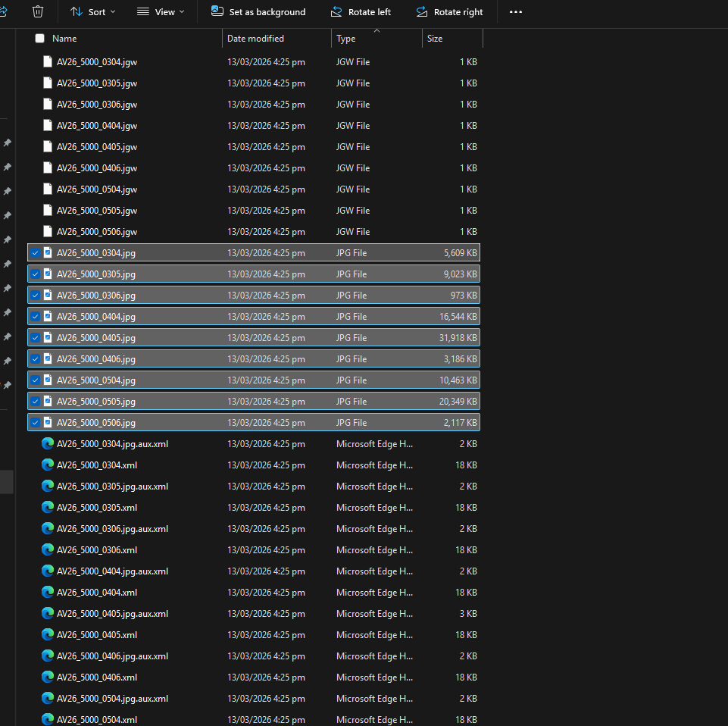Click the 16,544 KB size cell
Screen dimensions: 728x726
tap(458, 317)
